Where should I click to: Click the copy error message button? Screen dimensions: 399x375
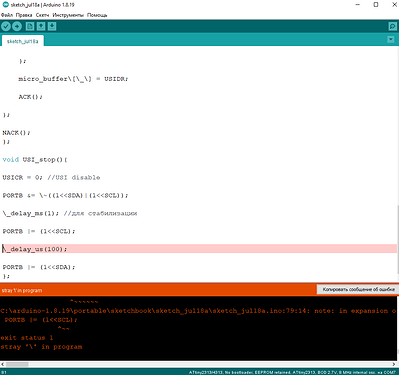(x=358, y=290)
